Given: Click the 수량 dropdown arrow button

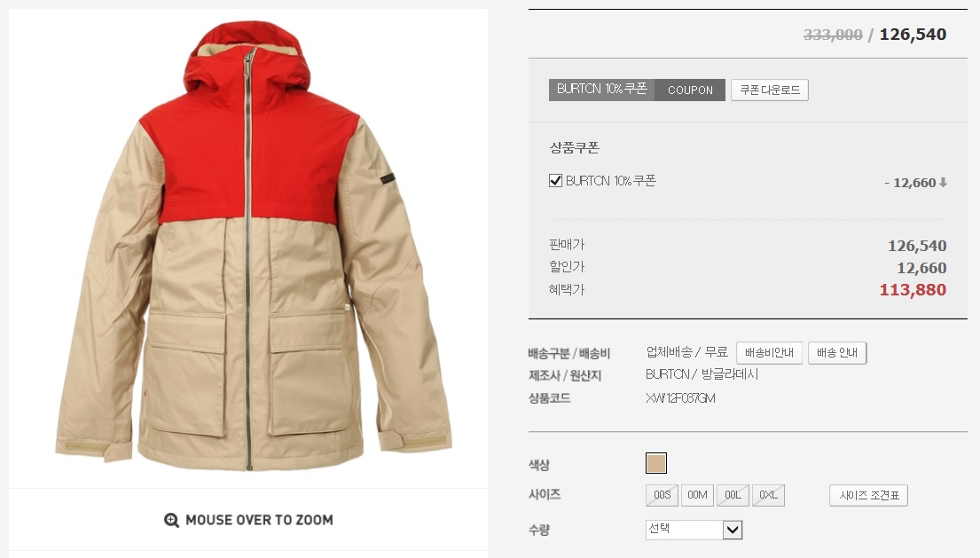Looking at the screenshot, I should [x=733, y=530].
